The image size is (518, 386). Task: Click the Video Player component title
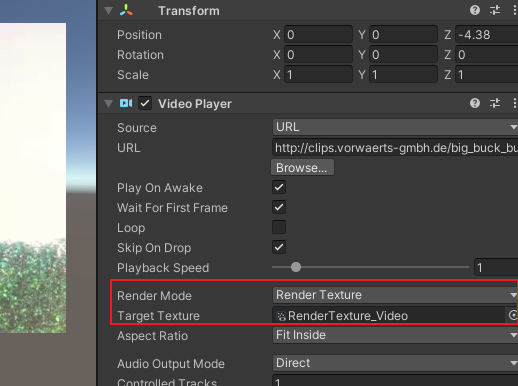195,104
